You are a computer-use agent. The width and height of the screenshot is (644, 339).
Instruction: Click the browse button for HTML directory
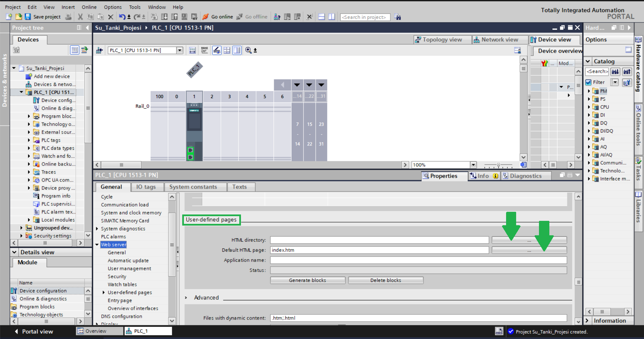pos(529,240)
